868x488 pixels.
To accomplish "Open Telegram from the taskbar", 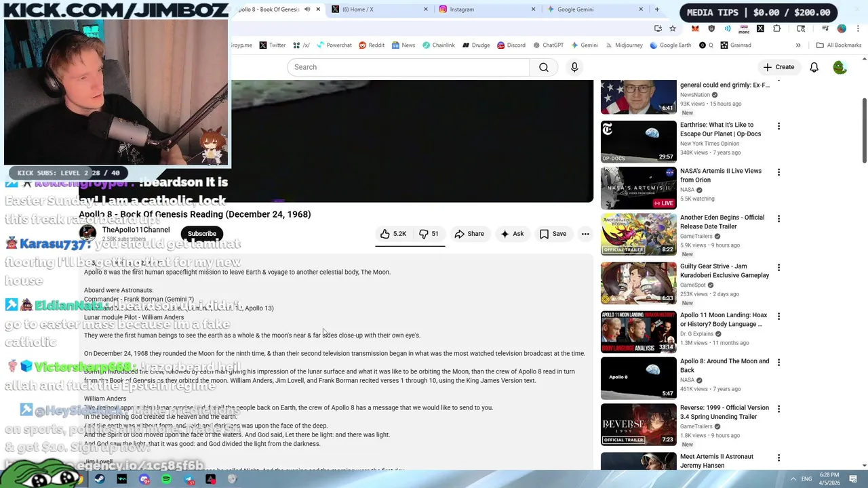I will click(x=189, y=479).
